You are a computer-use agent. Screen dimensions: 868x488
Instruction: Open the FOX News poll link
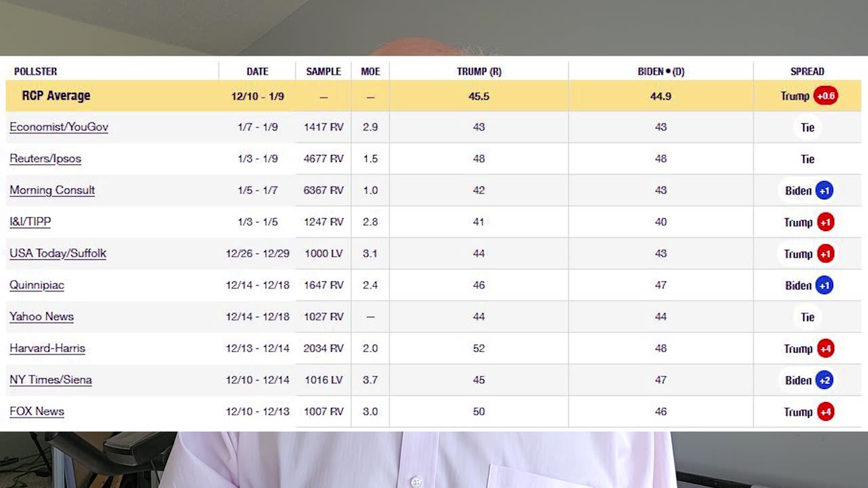click(37, 411)
